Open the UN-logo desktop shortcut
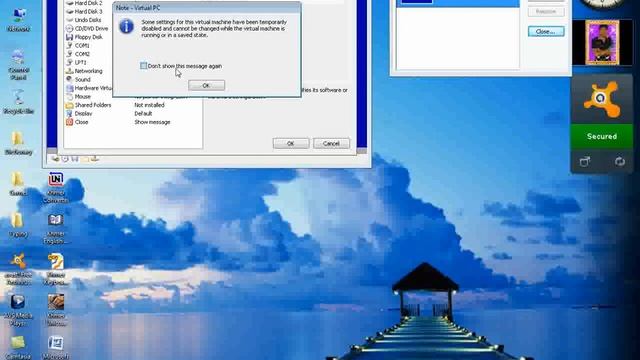 click(56, 187)
